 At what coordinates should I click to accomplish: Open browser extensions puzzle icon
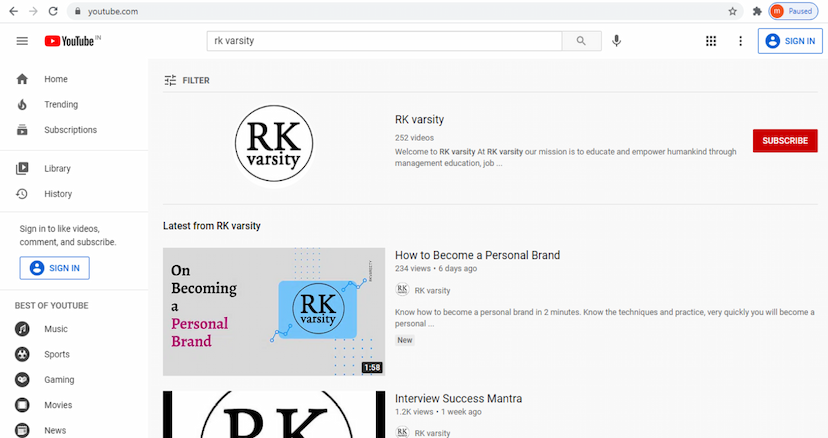[757, 11]
